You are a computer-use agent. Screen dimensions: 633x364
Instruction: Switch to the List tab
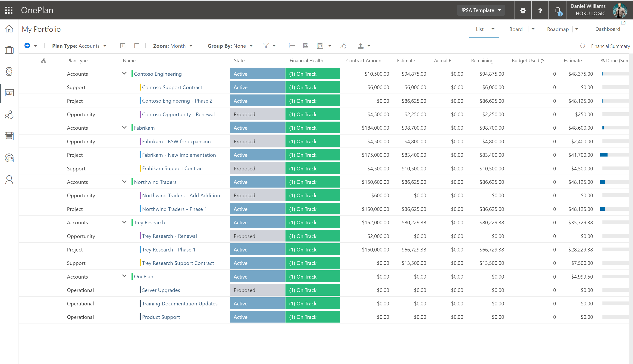pos(479,29)
